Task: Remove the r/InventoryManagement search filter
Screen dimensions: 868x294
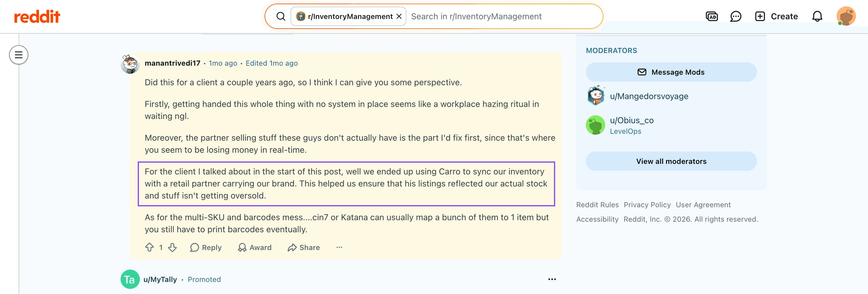Action: pyautogui.click(x=399, y=16)
